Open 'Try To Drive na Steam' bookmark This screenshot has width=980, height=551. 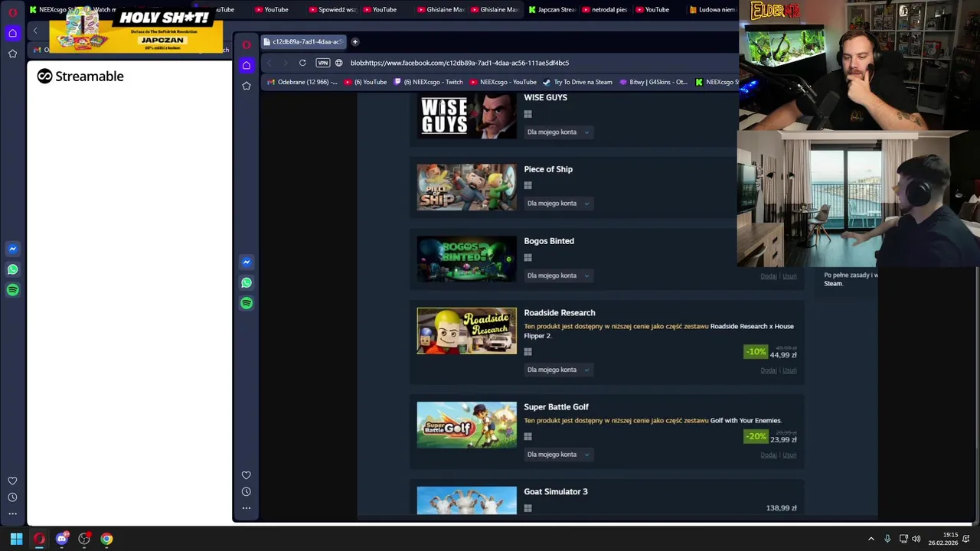pos(577,82)
